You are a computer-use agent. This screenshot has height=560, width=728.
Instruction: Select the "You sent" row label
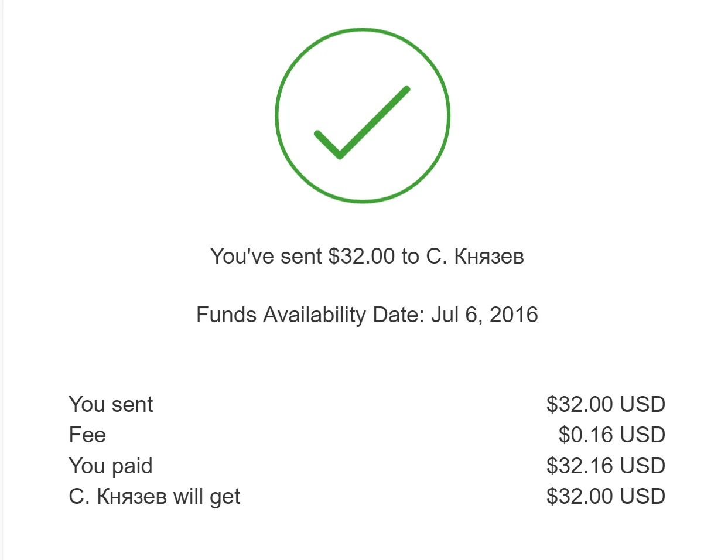111,405
